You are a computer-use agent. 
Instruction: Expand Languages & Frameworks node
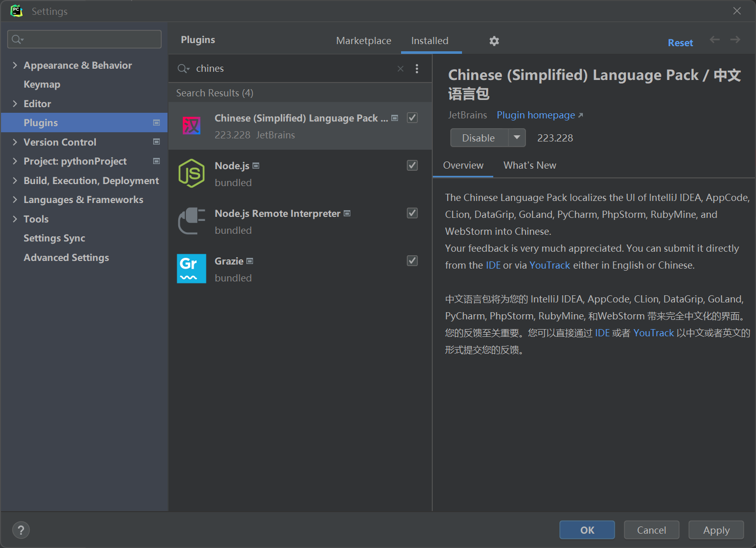15,199
